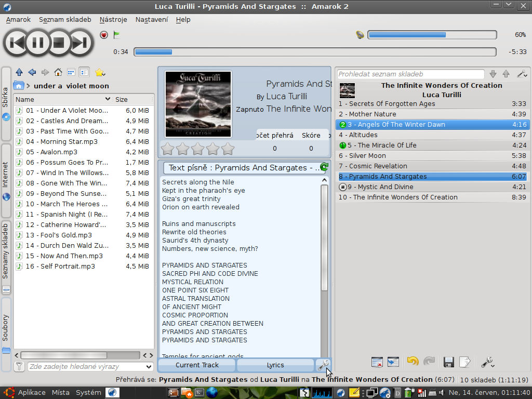Open the yellow star bookmarks dropdown
The width and height of the screenshot is (532, 399).
click(x=100, y=72)
